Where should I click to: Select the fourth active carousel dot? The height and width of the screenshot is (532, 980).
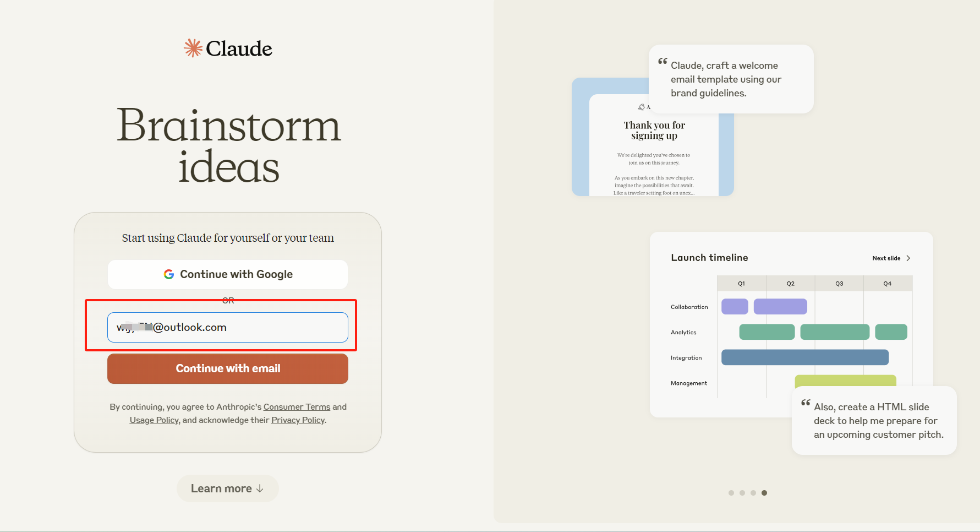point(764,493)
